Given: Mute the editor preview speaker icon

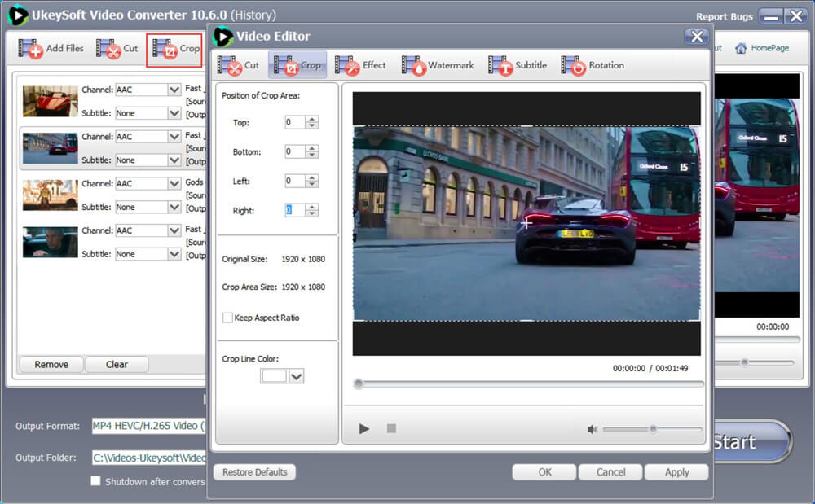Looking at the screenshot, I should (592, 429).
